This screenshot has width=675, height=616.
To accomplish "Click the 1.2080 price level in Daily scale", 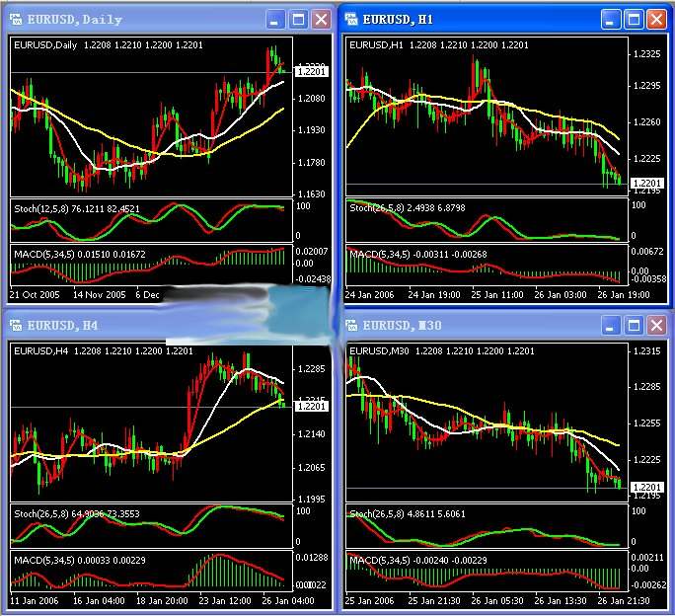I will click(311, 98).
